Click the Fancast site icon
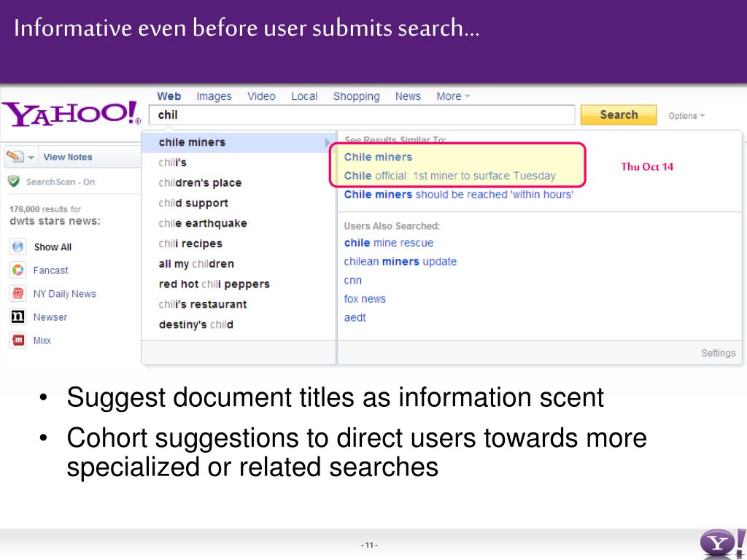This screenshot has width=747, height=560. 18,270
